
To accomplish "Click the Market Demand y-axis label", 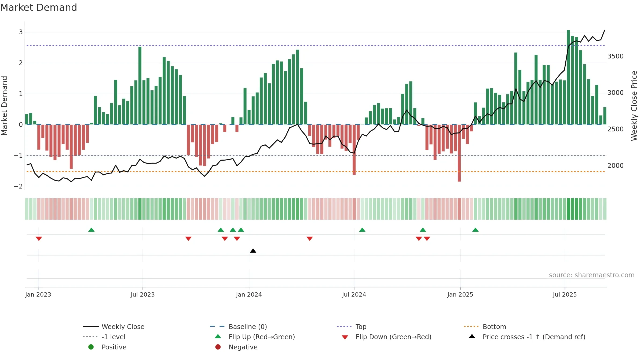I will tap(4, 106).
